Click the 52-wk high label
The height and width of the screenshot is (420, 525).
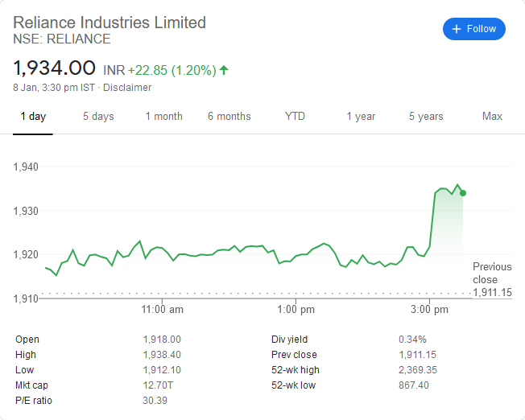click(x=296, y=370)
